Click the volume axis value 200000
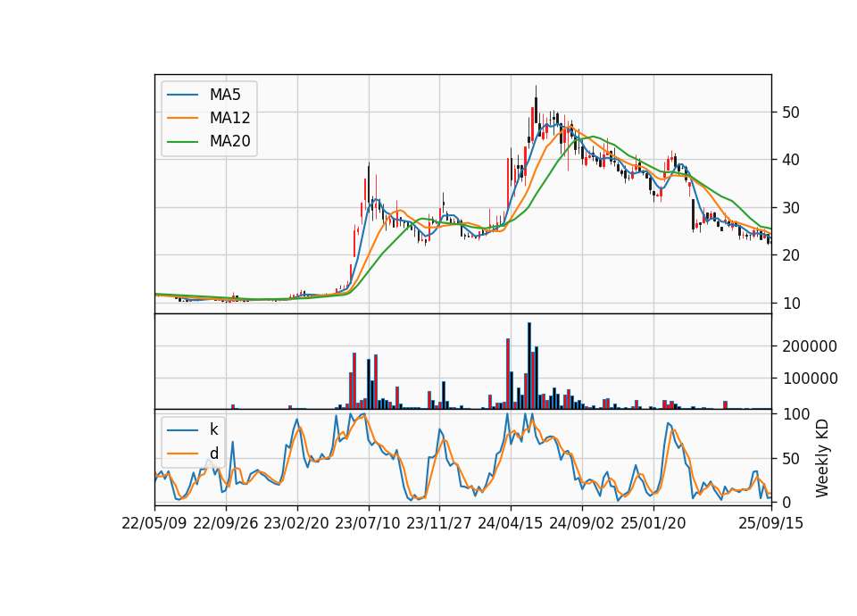 tap(810, 346)
